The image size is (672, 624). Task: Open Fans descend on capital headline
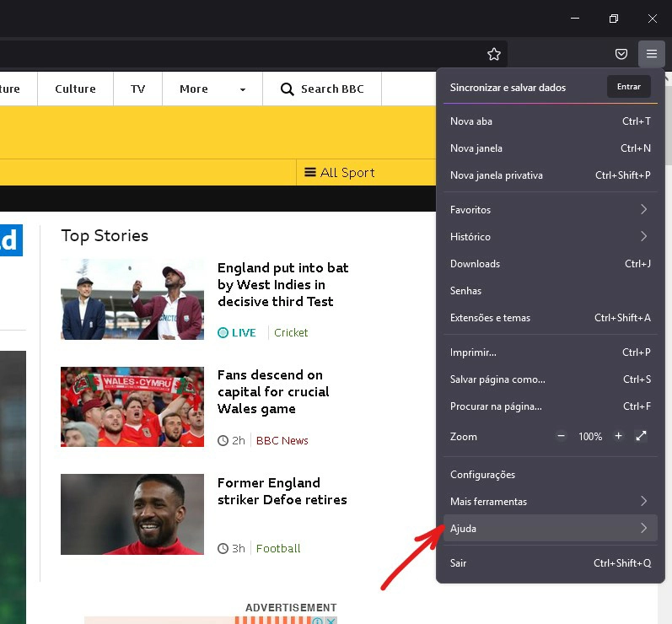pyautogui.click(x=273, y=392)
